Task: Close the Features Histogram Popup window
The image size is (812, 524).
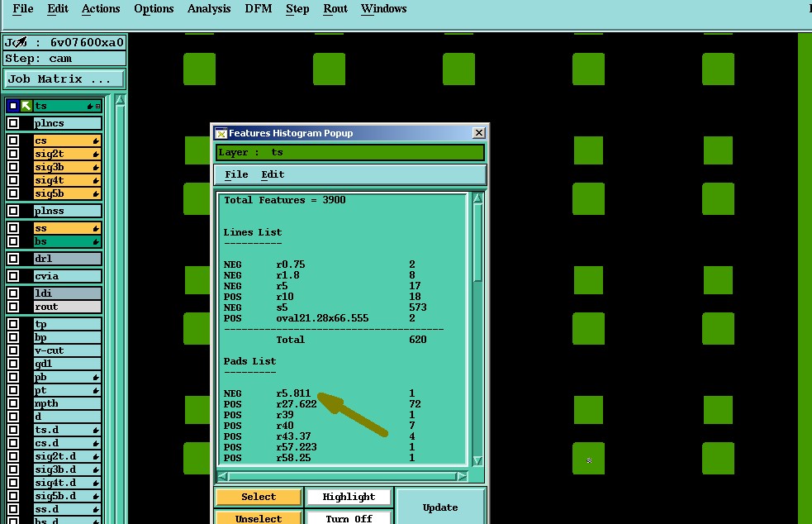Action: [479, 133]
